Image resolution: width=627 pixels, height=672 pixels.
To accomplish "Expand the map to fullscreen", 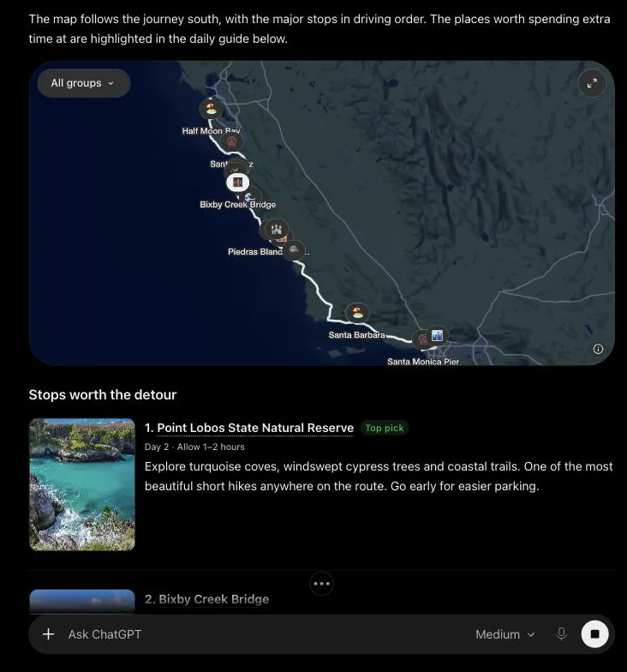I will pyautogui.click(x=592, y=84).
